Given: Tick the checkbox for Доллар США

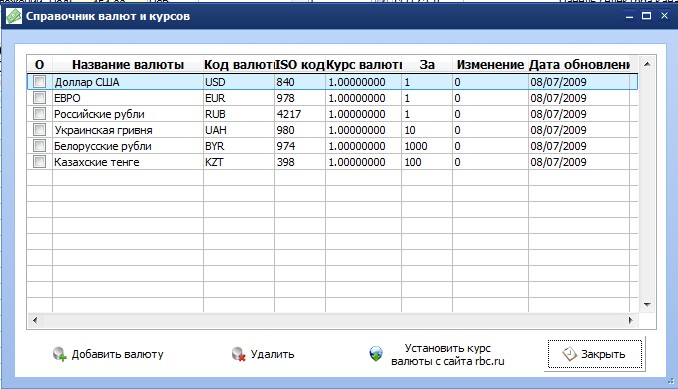Looking at the screenshot, I should tap(39, 82).
